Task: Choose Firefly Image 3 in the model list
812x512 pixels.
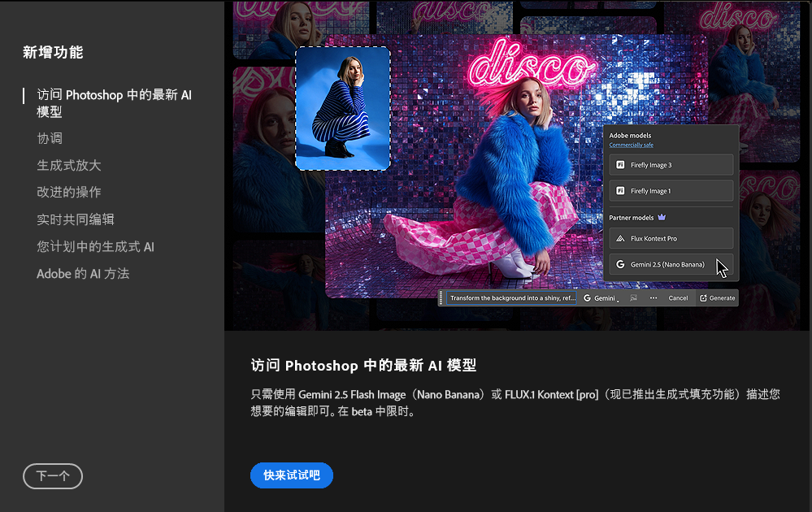Action: (671, 165)
